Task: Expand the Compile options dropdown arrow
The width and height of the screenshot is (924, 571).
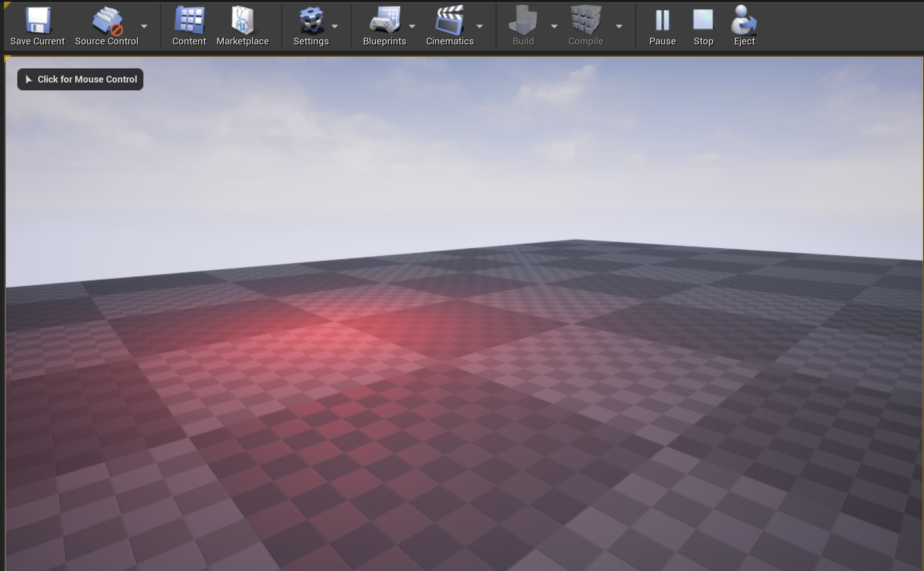Action: [x=619, y=26]
